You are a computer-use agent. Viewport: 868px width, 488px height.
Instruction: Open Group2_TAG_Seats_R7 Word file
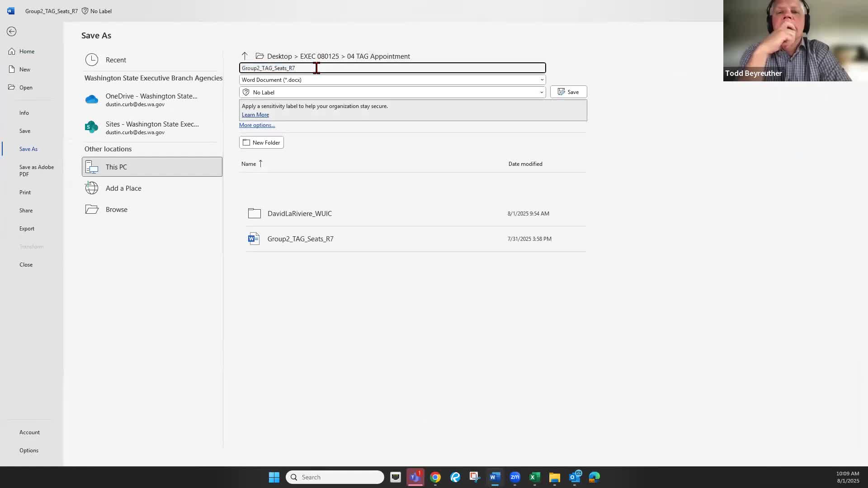(x=300, y=239)
